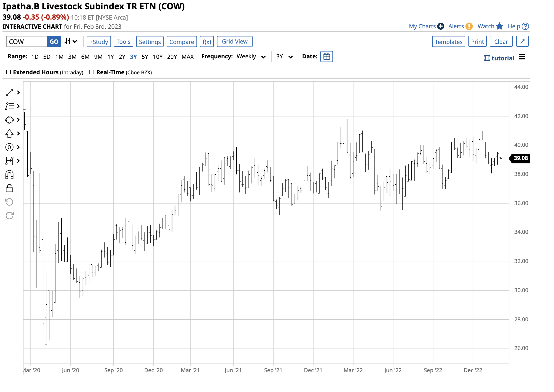
Task: Select the 1Y range option
Action: coord(111,57)
